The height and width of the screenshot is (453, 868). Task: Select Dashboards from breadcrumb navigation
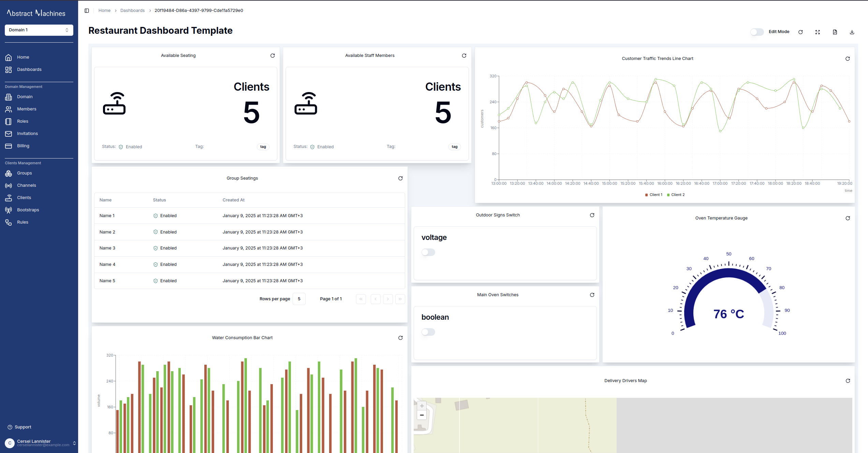point(132,10)
